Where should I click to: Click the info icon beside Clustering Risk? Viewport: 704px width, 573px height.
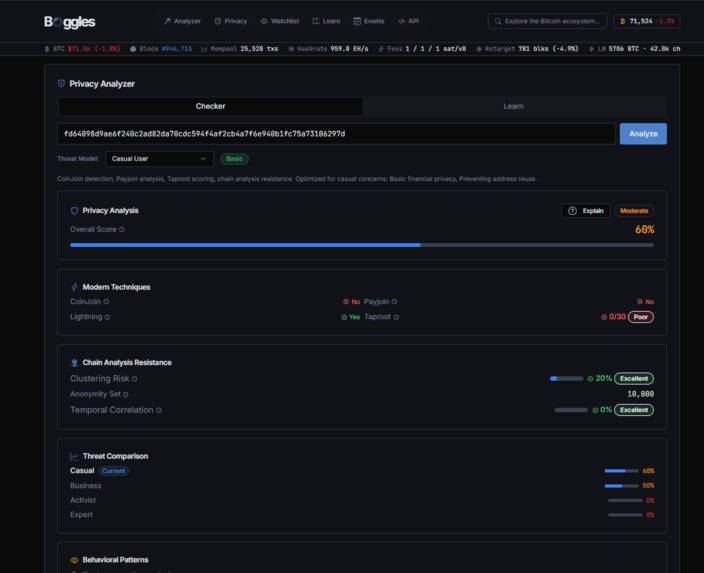[x=134, y=379]
